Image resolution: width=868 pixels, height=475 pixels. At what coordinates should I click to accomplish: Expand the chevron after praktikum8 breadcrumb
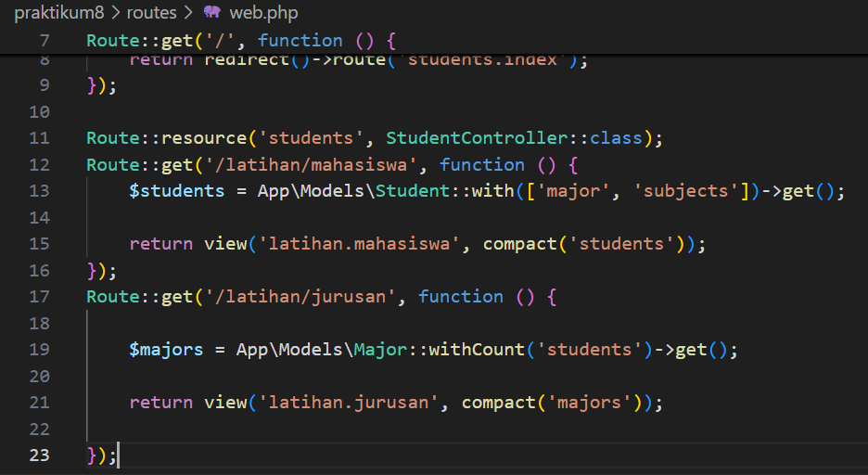click(x=116, y=13)
